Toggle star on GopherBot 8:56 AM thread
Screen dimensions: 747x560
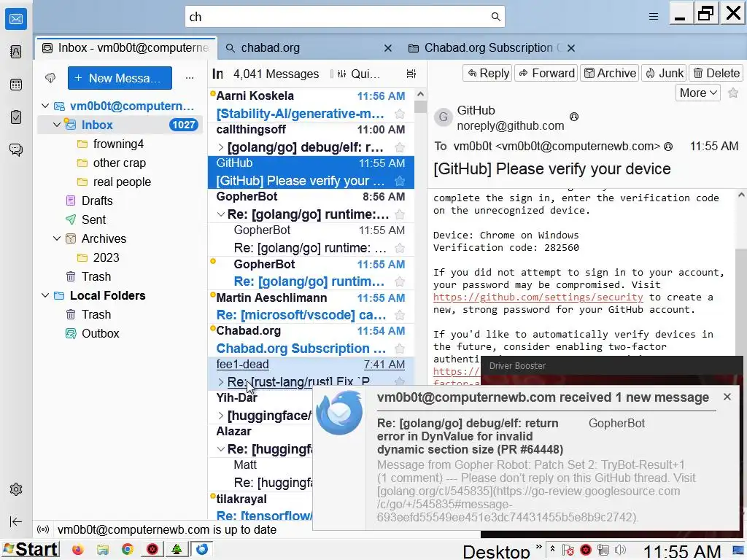point(400,215)
